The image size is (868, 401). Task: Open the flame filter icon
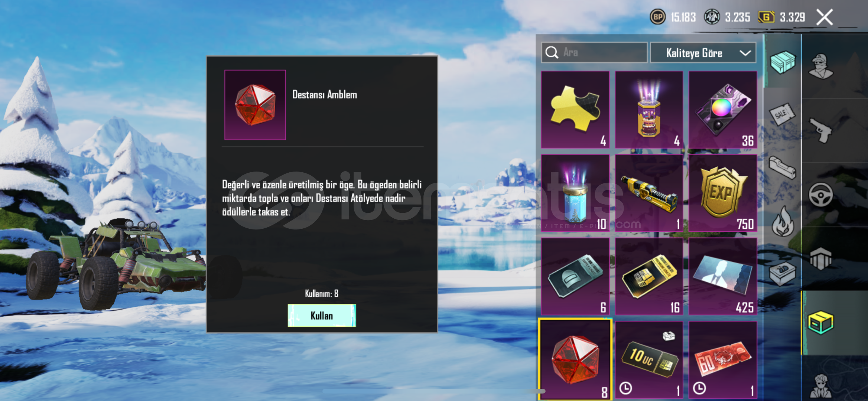782,221
